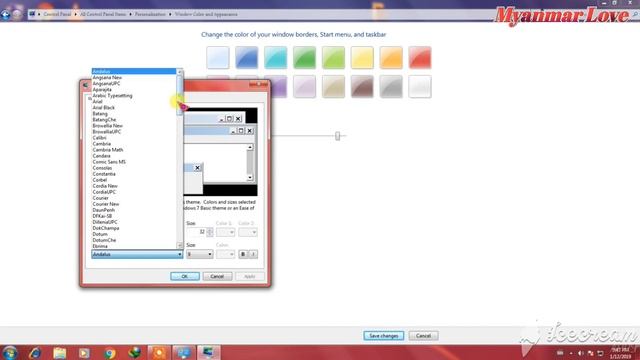Click the Action Center flag tray icon
This screenshot has width=640, height=360.
coord(590,353)
